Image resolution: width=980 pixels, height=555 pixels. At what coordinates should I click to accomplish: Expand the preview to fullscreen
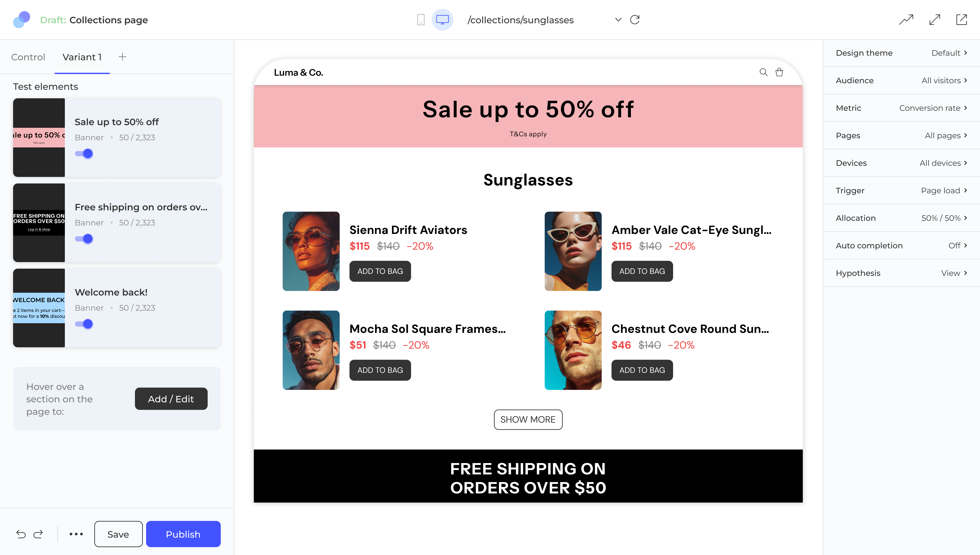935,20
